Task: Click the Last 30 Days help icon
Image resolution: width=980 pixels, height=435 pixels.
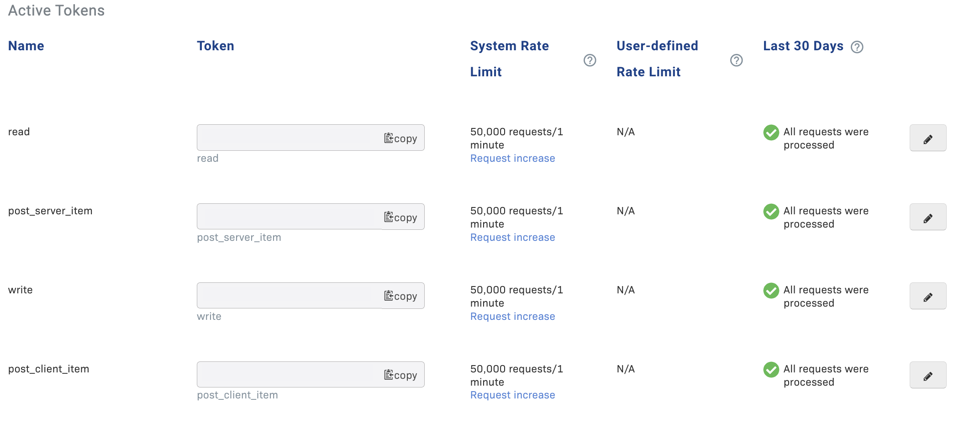Action: (857, 47)
